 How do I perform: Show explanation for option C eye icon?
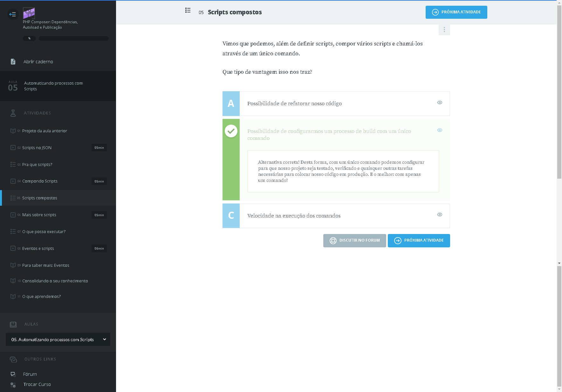click(x=440, y=215)
